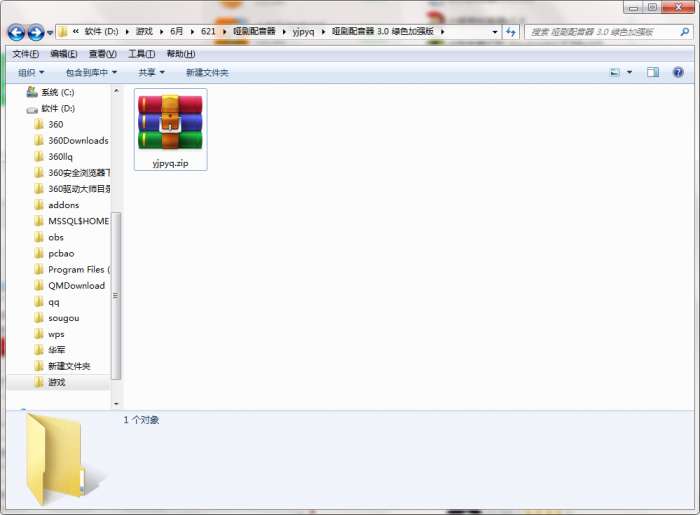
Task: Select the pcbao folder
Action: 61,253
